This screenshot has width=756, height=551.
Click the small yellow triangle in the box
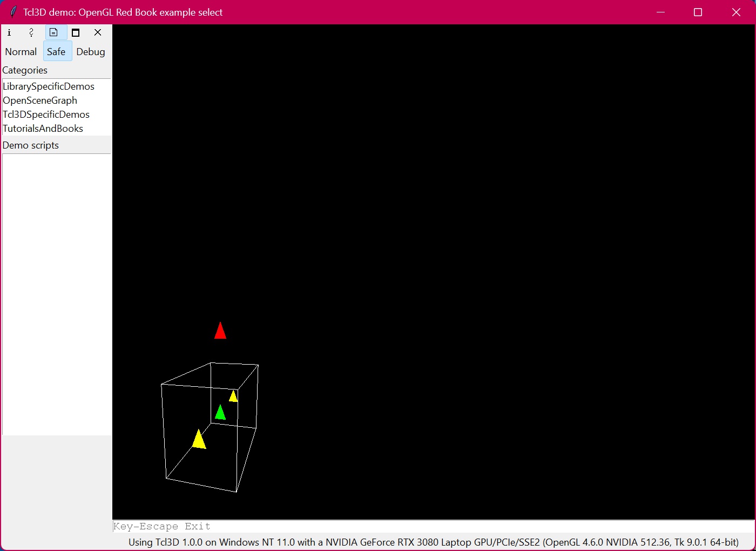[x=233, y=396]
